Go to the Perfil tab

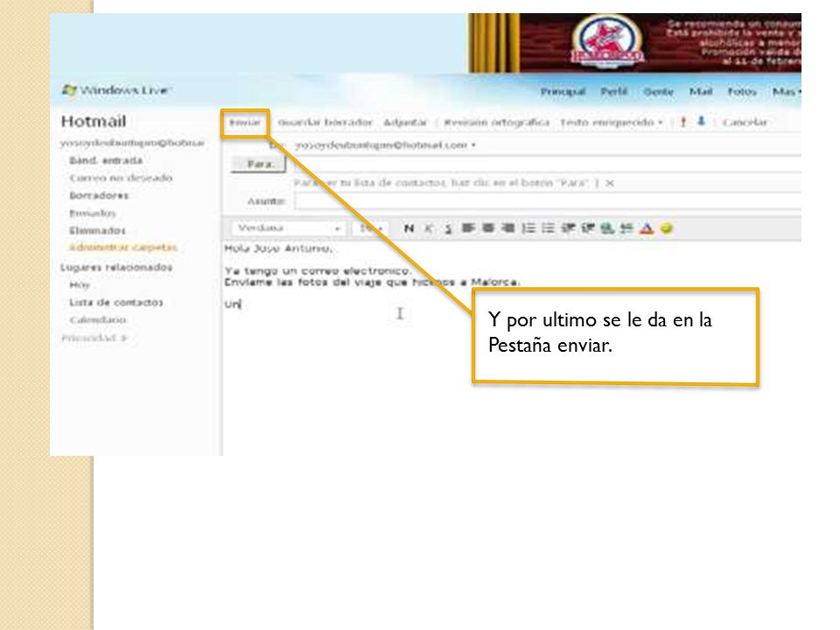[613, 92]
